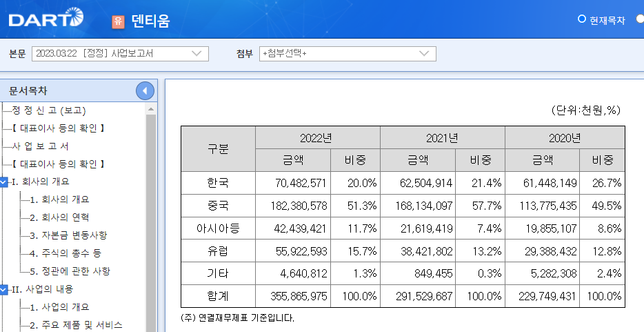Click the 중국 row label
Viewport: 644px width, 332px height.
click(218, 206)
